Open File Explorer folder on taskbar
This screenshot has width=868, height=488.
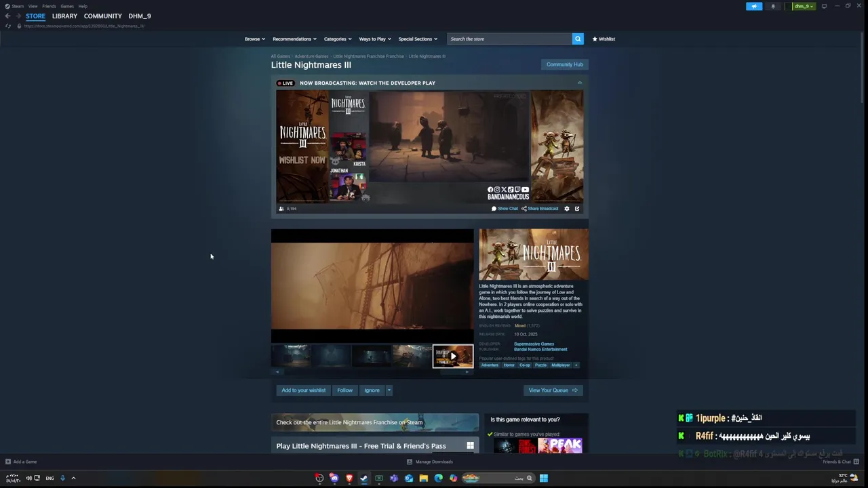[424, 478]
